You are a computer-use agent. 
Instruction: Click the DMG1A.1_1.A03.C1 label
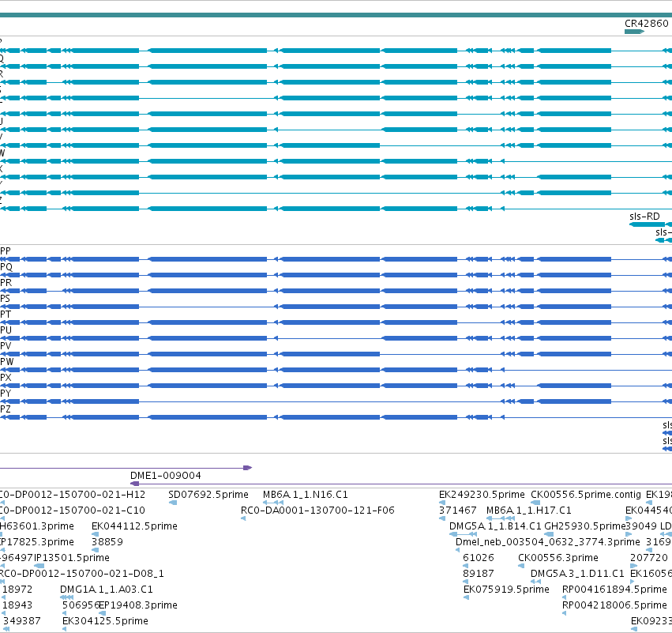click(107, 590)
